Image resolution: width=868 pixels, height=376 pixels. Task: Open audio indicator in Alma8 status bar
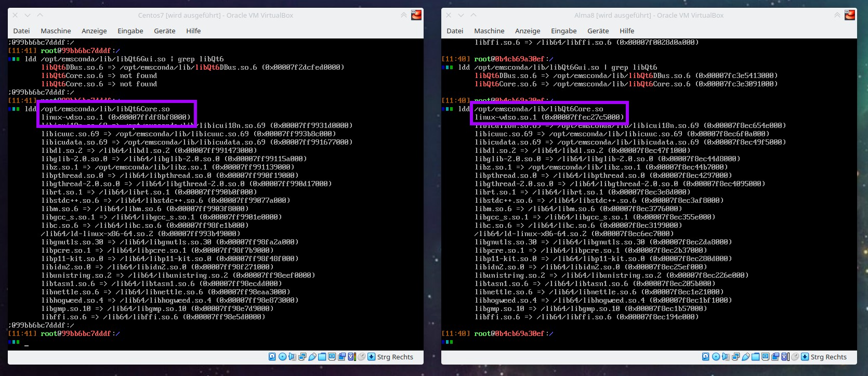726,357
